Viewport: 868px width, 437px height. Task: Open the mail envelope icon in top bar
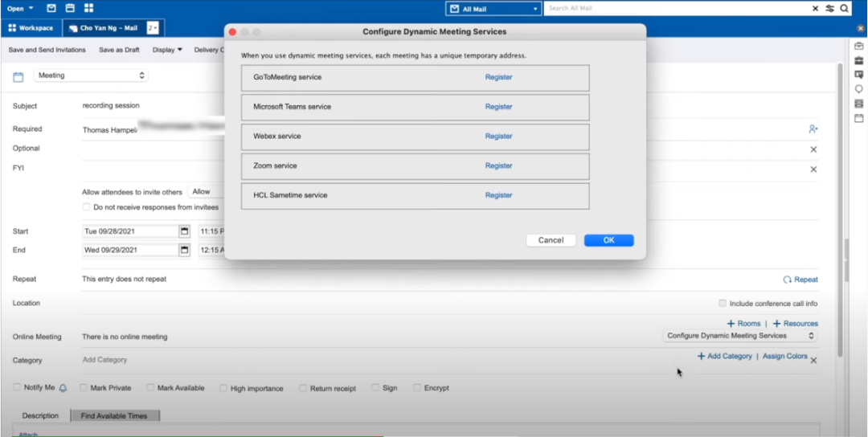pyautogui.click(x=51, y=8)
